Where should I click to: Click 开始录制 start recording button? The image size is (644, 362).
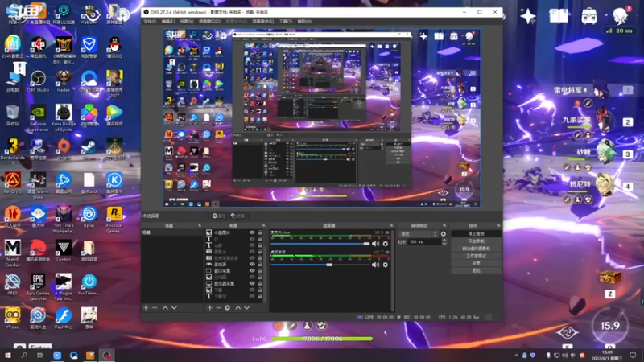point(476,241)
